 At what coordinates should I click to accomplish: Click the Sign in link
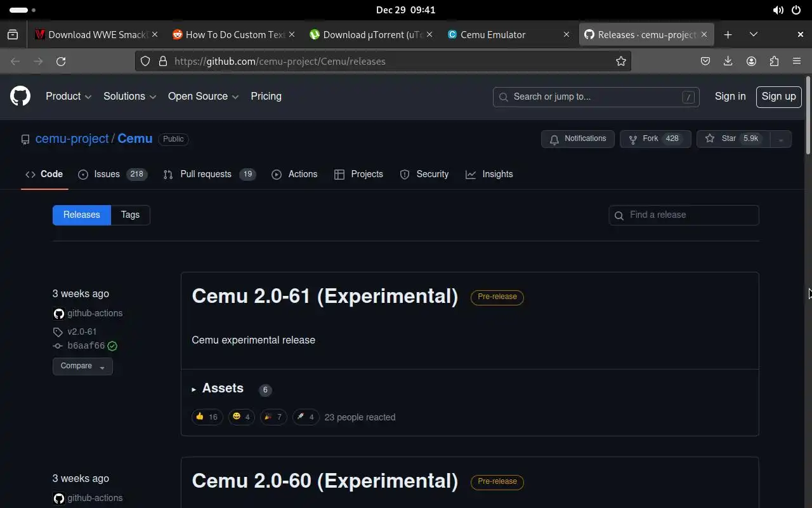pyautogui.click(x=730, y=97)
